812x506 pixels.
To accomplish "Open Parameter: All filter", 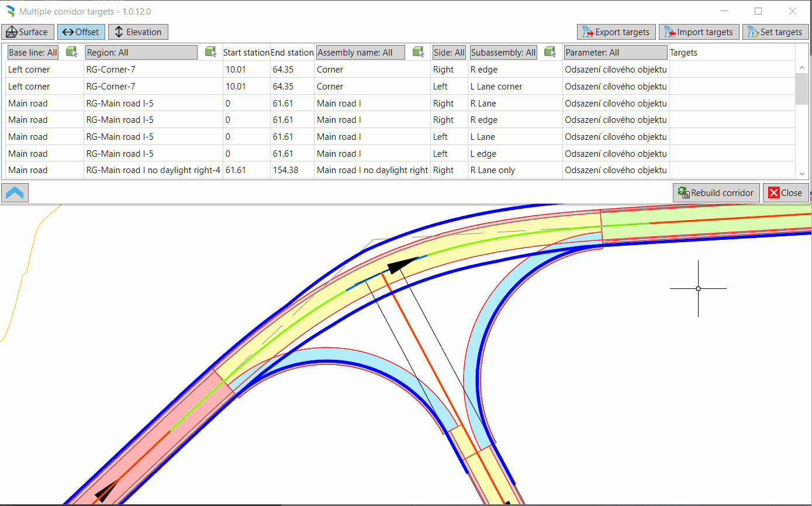I will coord(616,53).
